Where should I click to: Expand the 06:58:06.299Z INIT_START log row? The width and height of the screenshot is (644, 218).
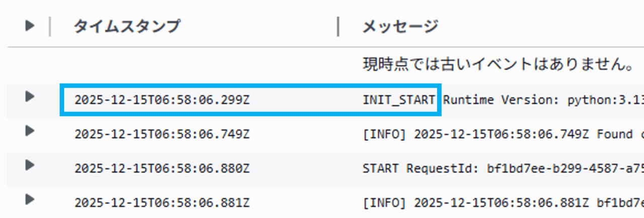tap(30, 96)
